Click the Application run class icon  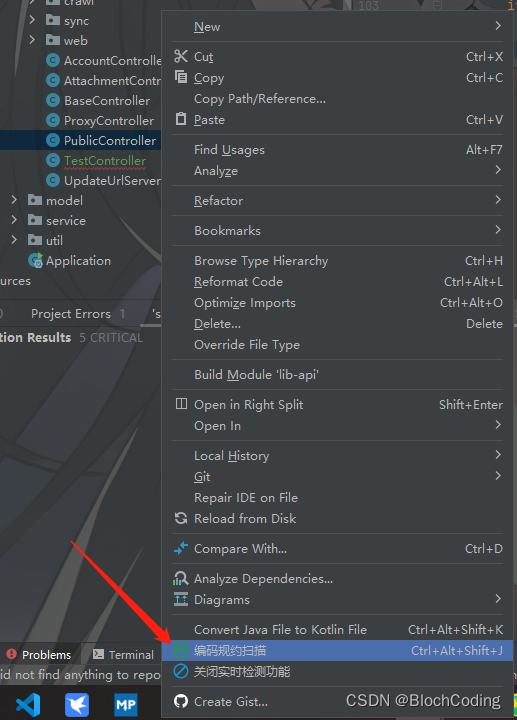[35, 260]
